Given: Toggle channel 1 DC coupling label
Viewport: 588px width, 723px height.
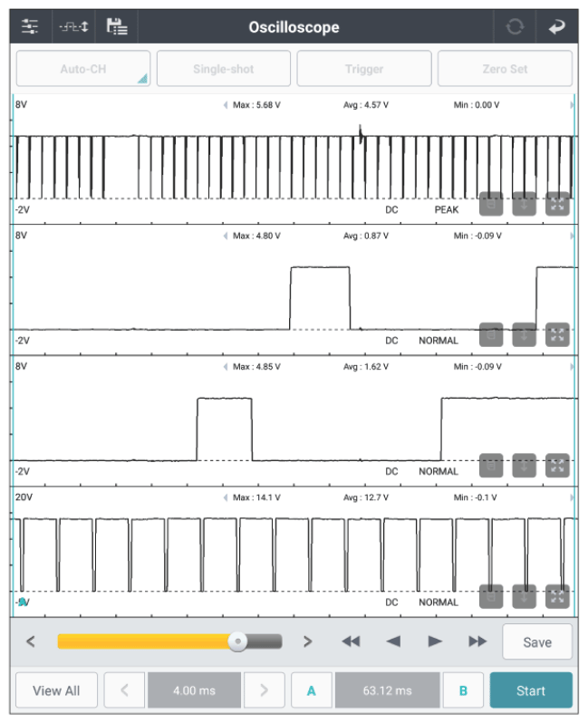Looking at the screenshot, I should pyautogui.click(x=391, y=210).
